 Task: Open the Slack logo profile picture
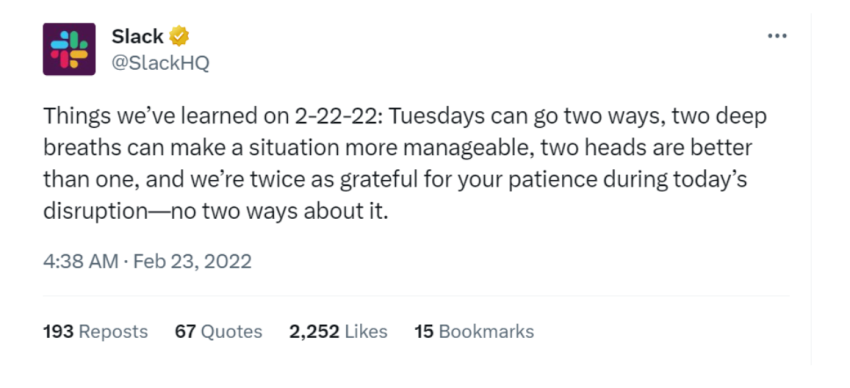pyautogui.click(x=69, y=49)
